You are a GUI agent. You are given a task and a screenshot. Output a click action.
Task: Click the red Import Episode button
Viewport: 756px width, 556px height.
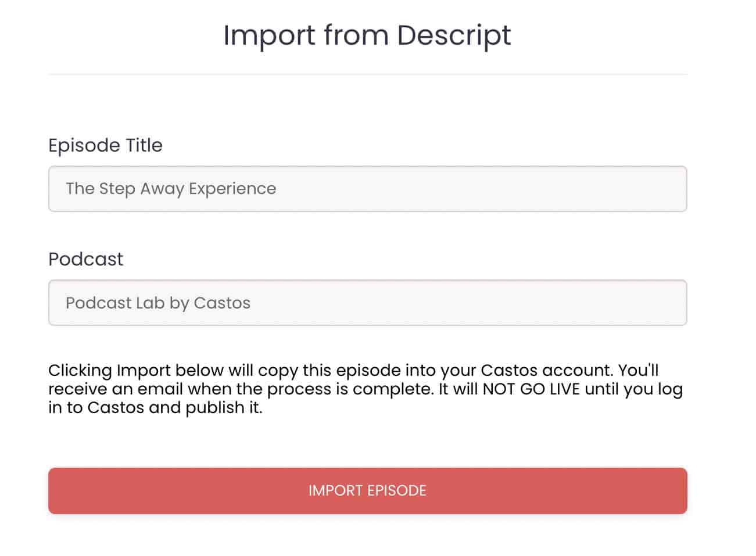367,490
